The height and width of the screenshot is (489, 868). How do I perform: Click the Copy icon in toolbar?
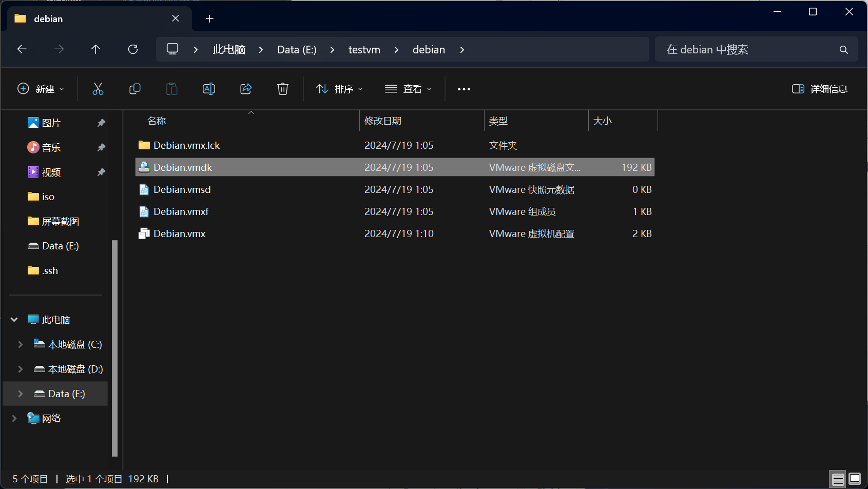click(x=134, y=89)
